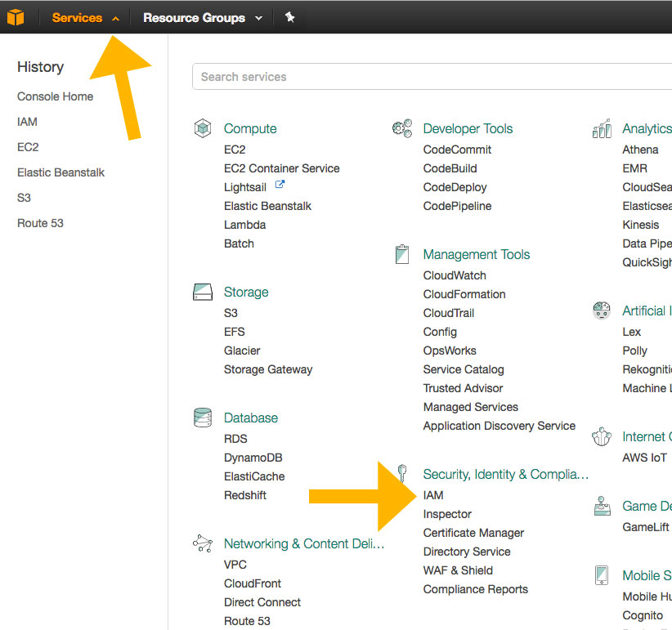Open DynamoDB
Image resolution: width=672 pixels, height=630 pixels.
point(253,458)
